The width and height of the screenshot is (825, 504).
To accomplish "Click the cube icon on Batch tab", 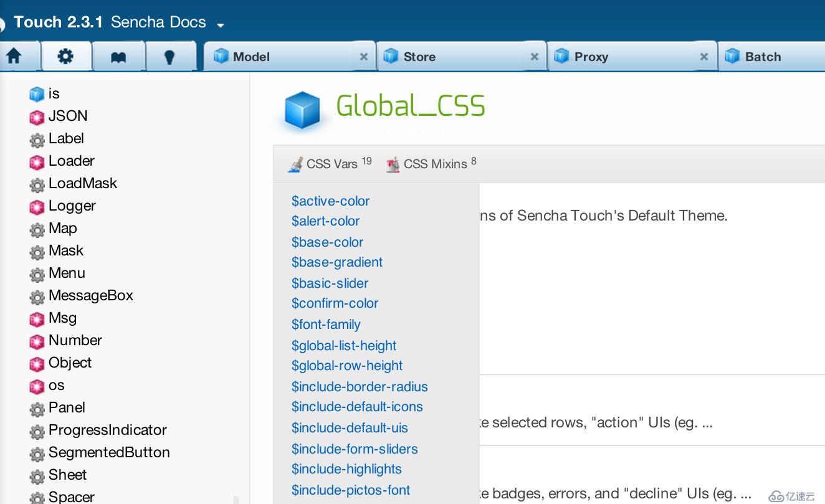I will [x=732, y=56].
